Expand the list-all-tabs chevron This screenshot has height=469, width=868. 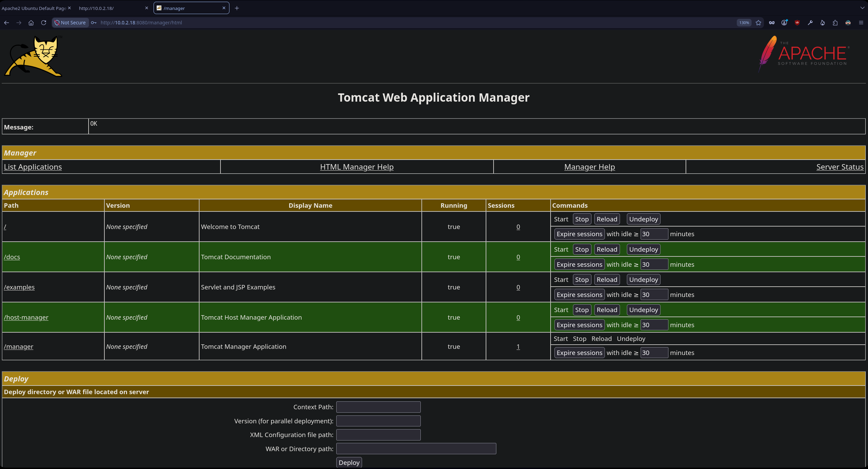pos(862,8)
